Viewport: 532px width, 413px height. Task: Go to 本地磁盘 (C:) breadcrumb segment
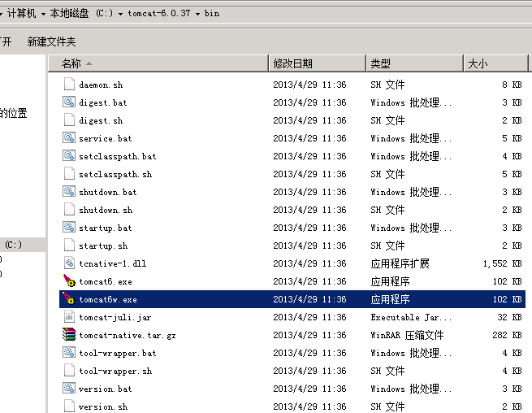tap(81, 14)
